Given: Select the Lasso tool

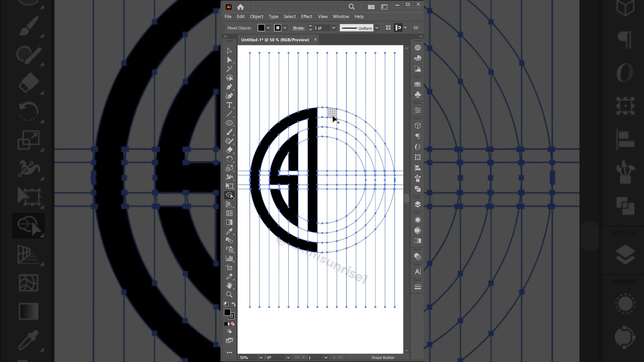Looking at the screenshot, I should pyautogui.click(x=229, y=78).
